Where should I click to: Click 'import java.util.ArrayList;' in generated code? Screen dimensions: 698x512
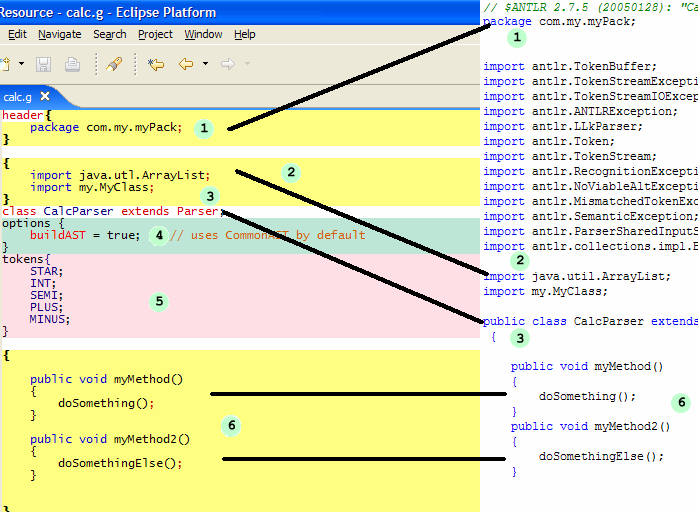pos(577,276)
